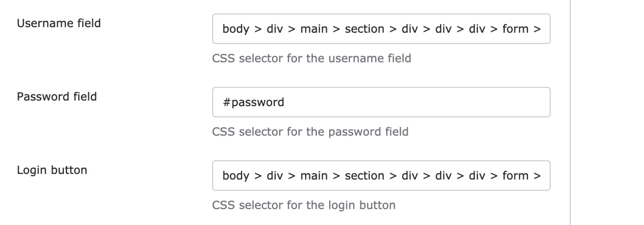
Task: Click the "Password field" label
Action: (57, 97)
